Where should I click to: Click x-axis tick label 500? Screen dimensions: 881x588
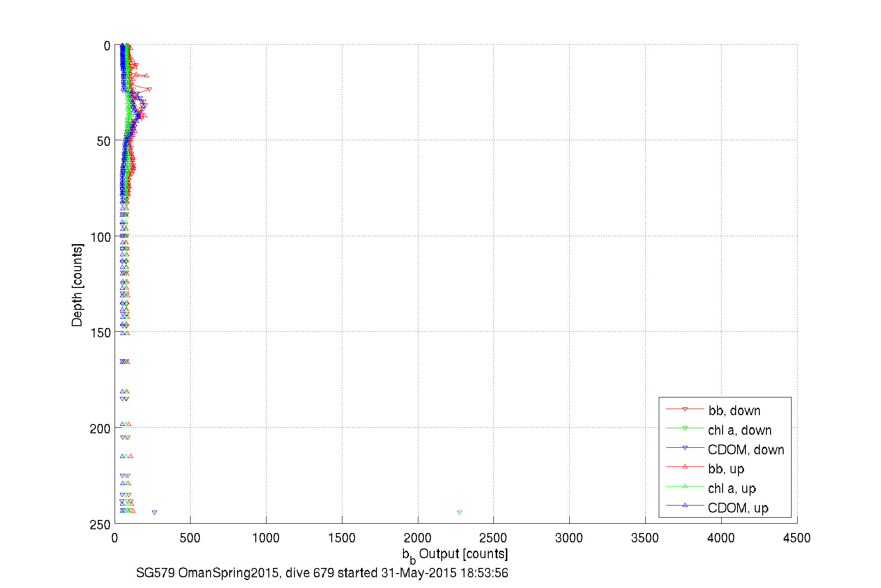point(190,538)
